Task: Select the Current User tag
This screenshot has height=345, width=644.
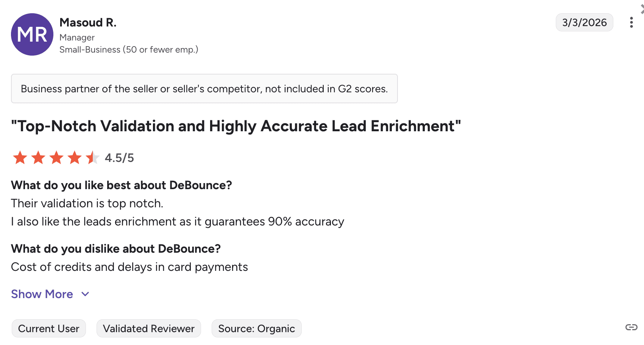Action: coord(49,328)
